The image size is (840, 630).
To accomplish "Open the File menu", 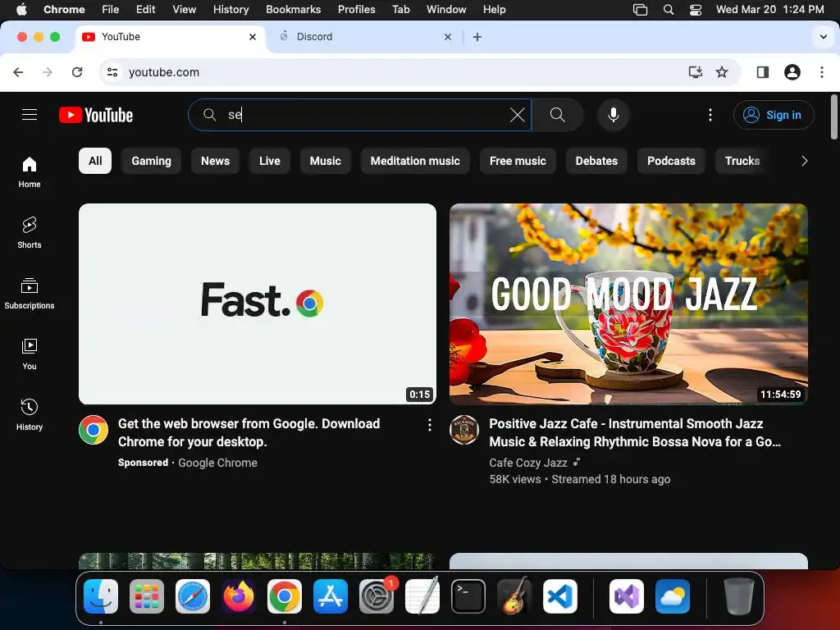I will [111, 9].
